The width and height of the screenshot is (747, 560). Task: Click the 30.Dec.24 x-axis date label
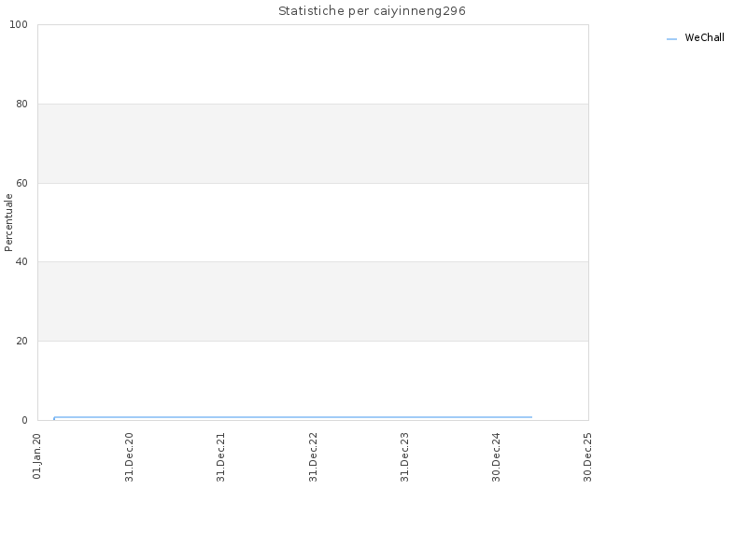coord(497,457)
